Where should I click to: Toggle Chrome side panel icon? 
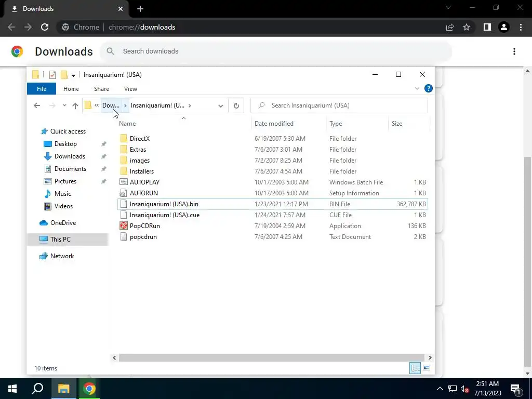[487, 27]
